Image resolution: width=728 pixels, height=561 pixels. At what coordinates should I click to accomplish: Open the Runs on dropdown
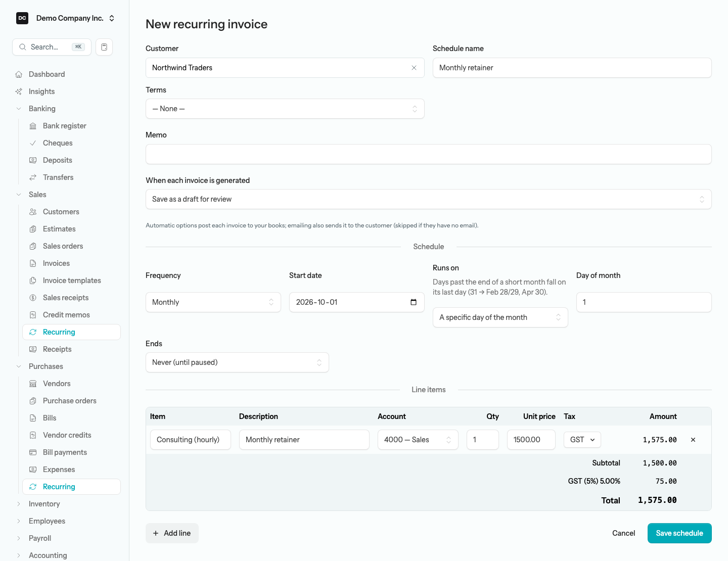pos(500,317)
